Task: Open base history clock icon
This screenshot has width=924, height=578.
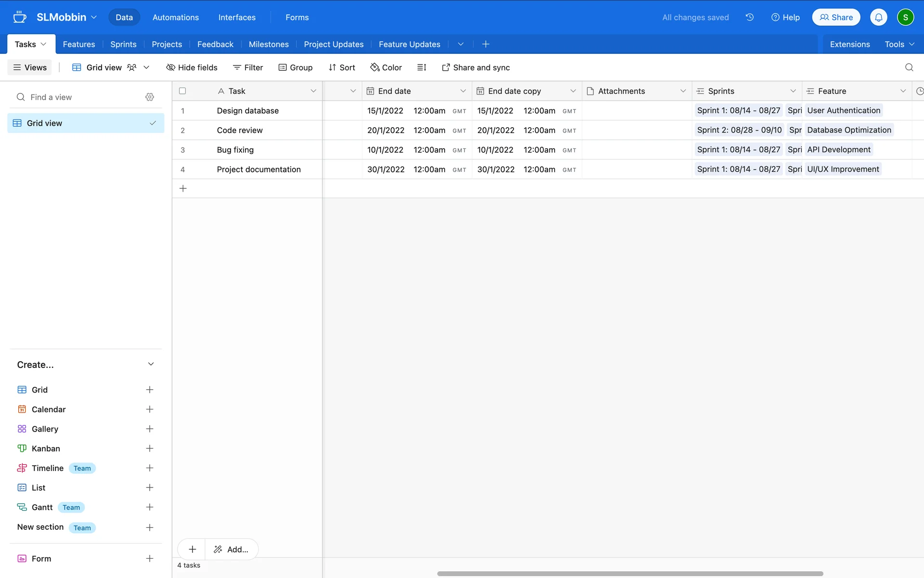Action: click(749, 17)
